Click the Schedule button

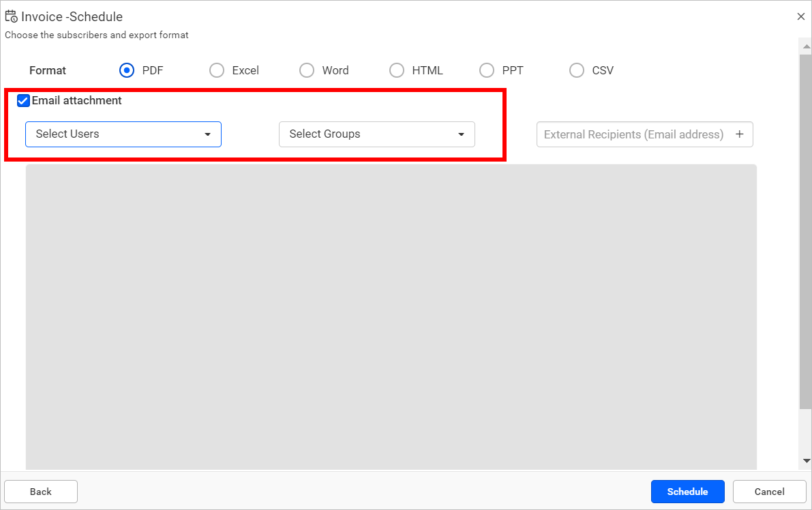(687, 492)
